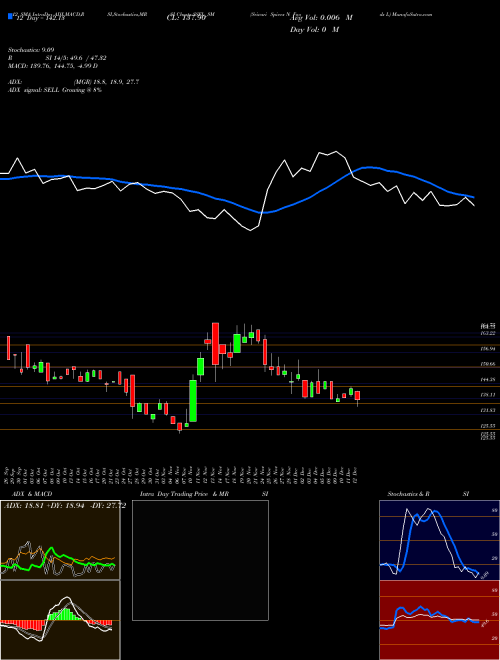Click the 131.83 price axis label

coord(488,410)
